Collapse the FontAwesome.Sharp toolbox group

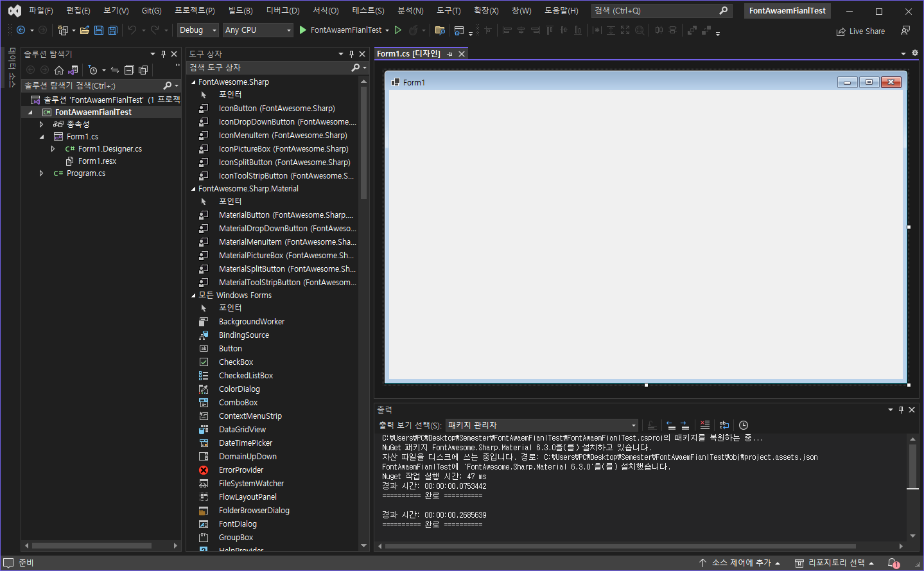[x=193, y=82]
